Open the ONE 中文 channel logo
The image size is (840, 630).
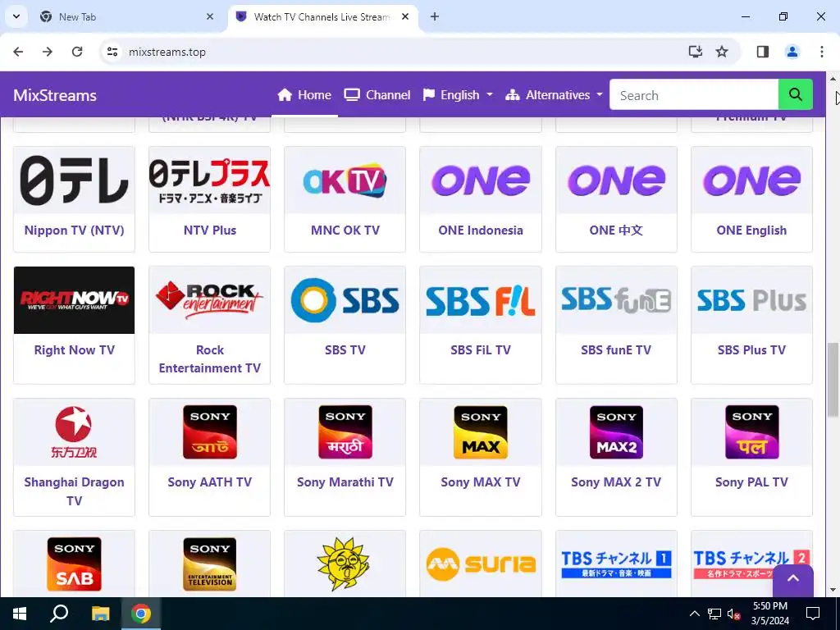[616, 180]
